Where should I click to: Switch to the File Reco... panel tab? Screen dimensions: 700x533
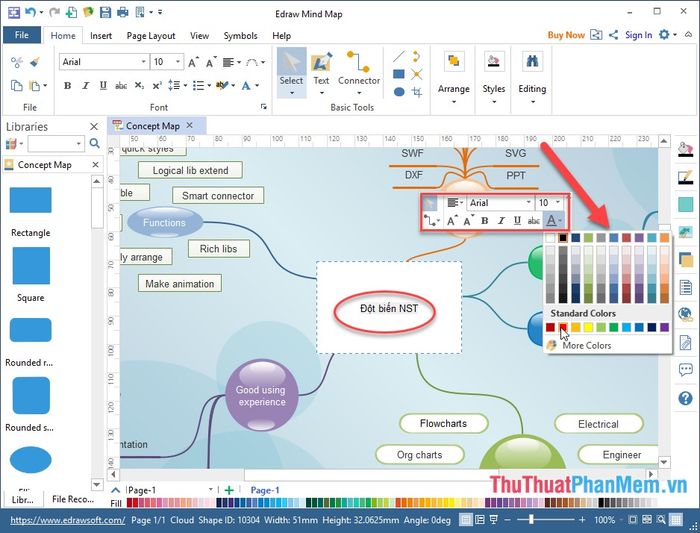click(x=73, y=499)
